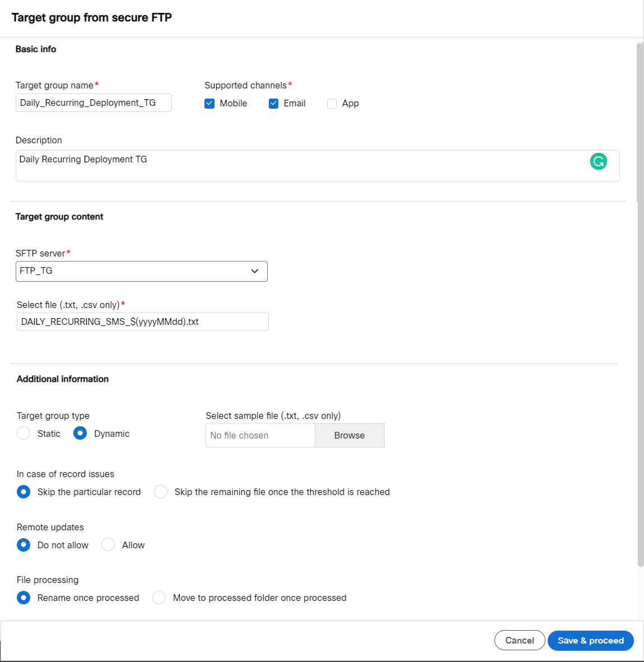The height and width of the screenshot is (662, 644).
Task: Select Do not allow remote updates
Action: point(24,545)
